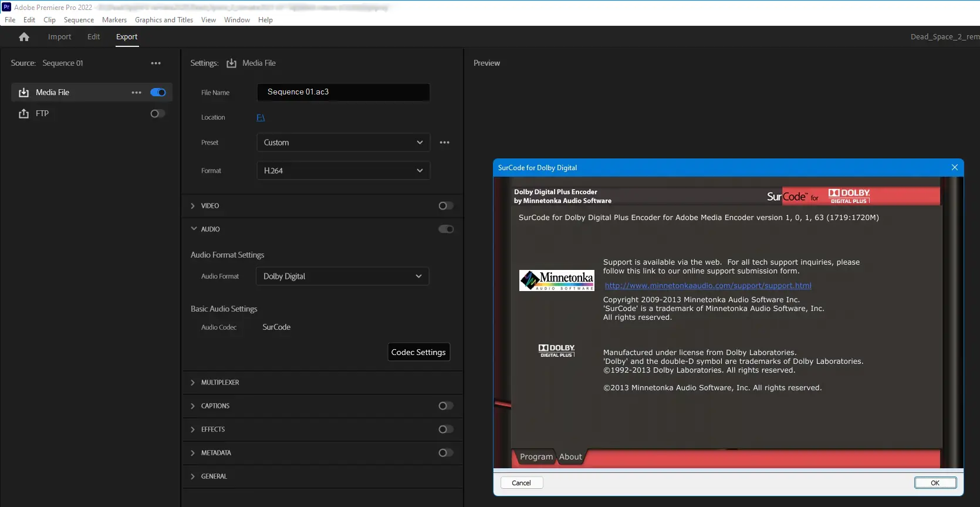Image resolution: width=980 pixels, height=507 pixels.
Task: Click OK in SurCode dialog
Action: pyautogui.click(x=935, y=483)
